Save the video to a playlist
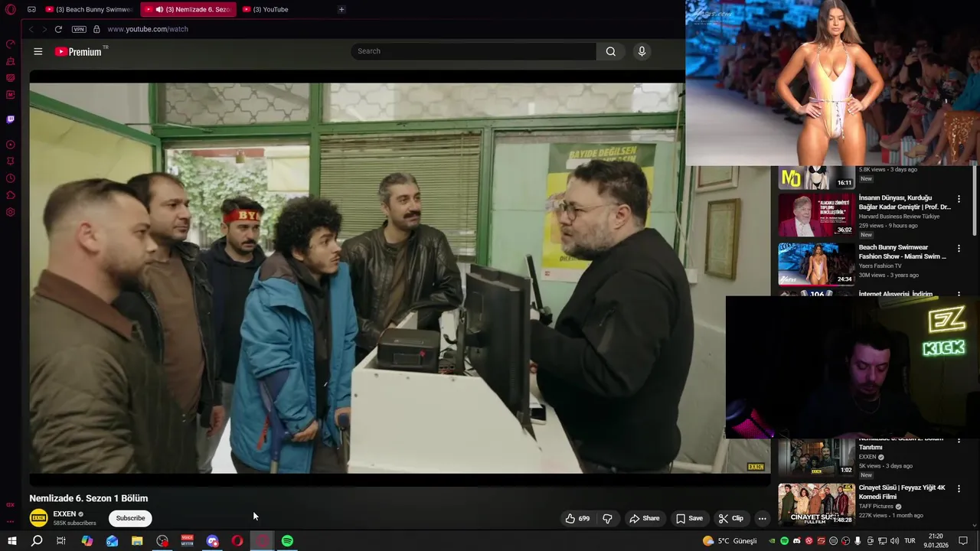The image size is (980, 551). (689, 518)
